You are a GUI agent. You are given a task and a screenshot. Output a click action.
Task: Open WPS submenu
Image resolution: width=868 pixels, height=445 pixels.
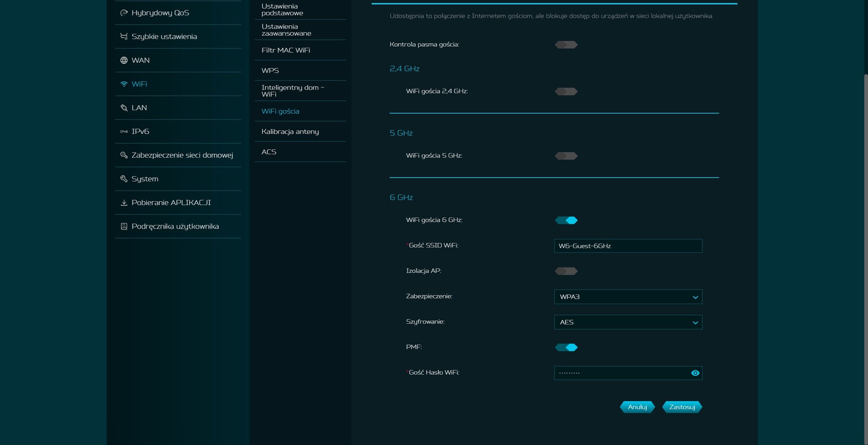tap(300, 70)
